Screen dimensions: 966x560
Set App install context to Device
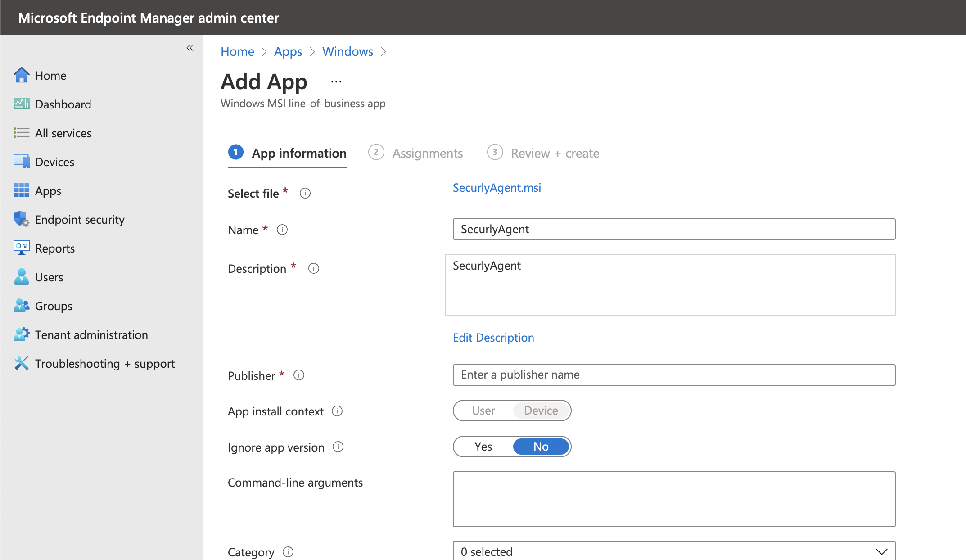541,411
